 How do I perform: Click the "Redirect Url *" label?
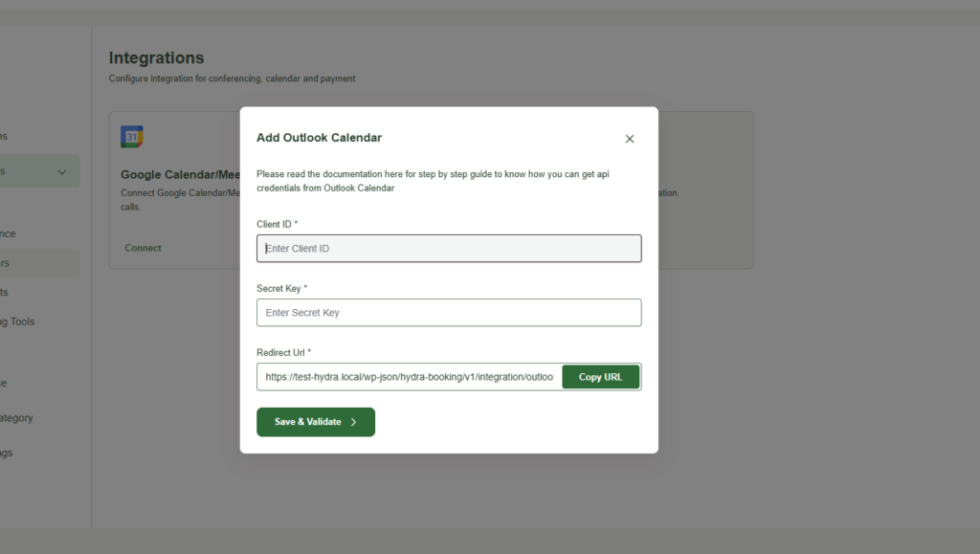click(283, 353)
